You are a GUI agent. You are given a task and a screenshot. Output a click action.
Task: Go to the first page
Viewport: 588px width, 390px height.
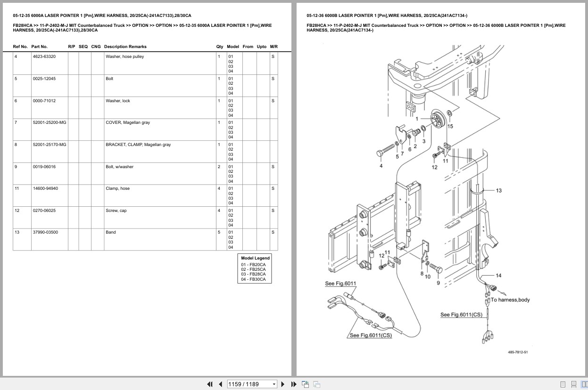(x=210, y=384)
